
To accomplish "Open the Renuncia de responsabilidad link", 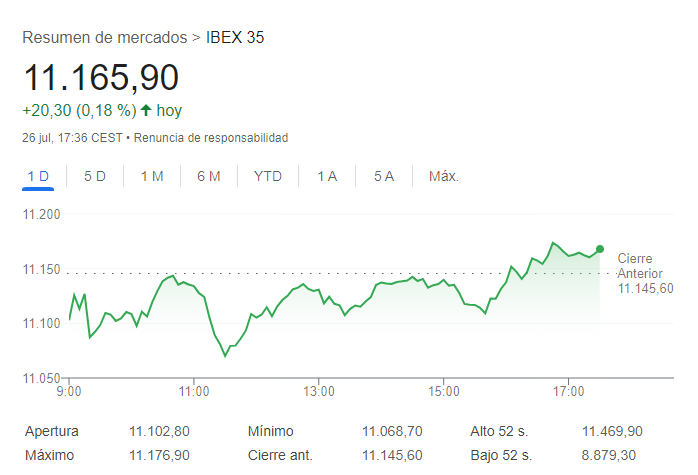I will [x=211, y=137].
